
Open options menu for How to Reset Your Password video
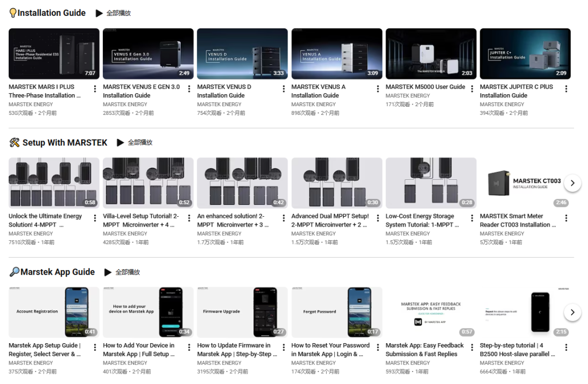pos(378,348)
